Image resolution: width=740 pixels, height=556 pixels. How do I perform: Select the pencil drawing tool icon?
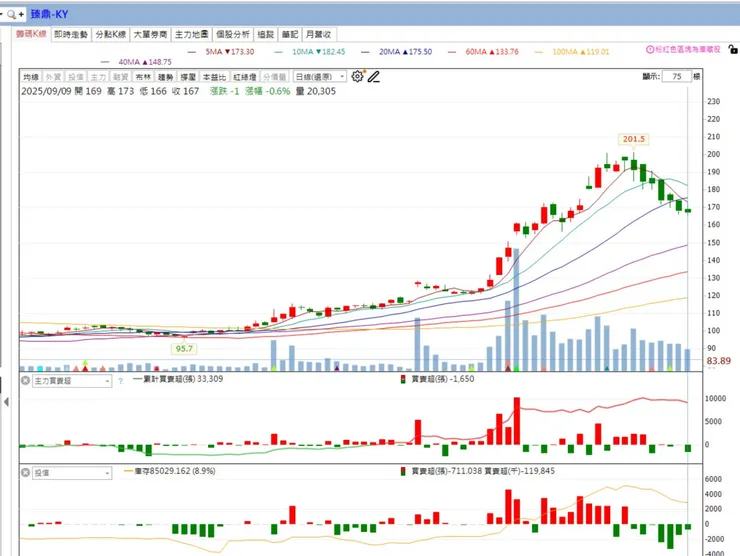374,76
